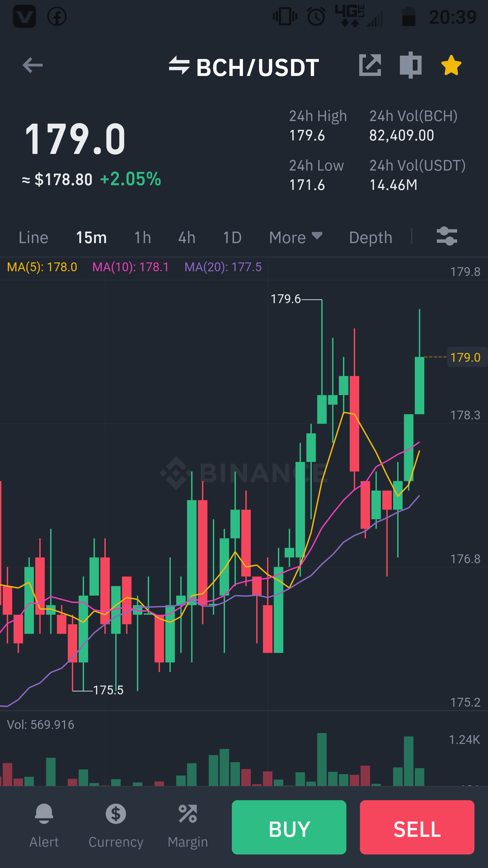The width and height of the screenshot is (488, 868).
Task: Tap the Currency dollar icon
Action: click(116, 814)
